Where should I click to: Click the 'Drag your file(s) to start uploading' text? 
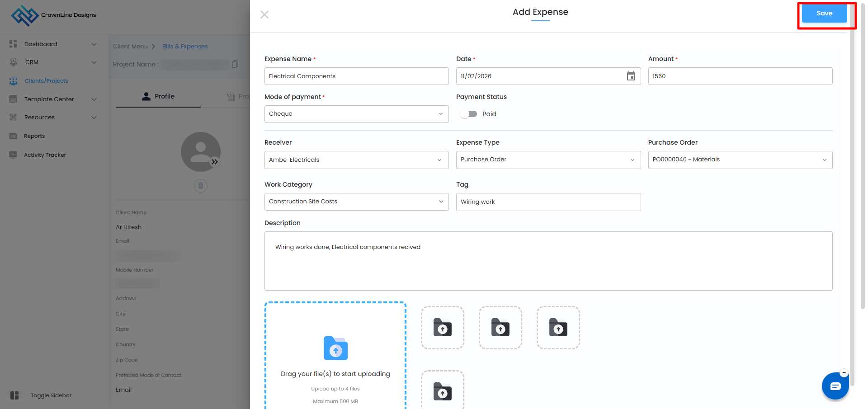pyautogui.click(x=335, y=374)
